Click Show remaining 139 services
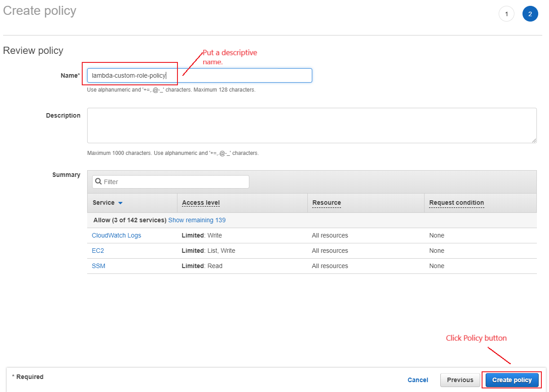 [x=197, y=220]
